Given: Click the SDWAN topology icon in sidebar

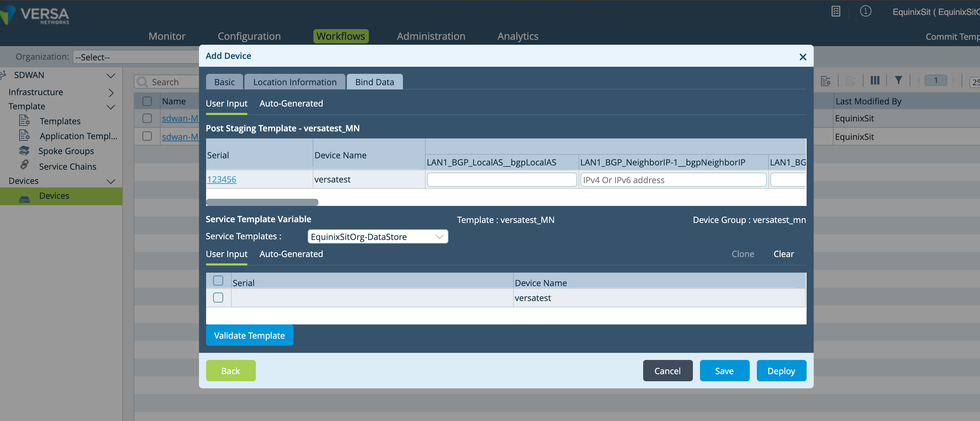Looking at the screenshot, I should (3, 75).
